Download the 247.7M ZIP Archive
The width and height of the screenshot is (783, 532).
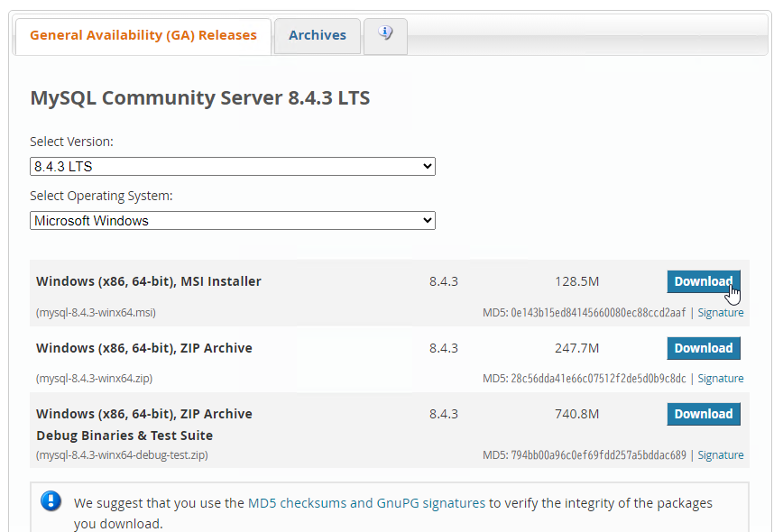pyautogui.click(x=704, y=348)
